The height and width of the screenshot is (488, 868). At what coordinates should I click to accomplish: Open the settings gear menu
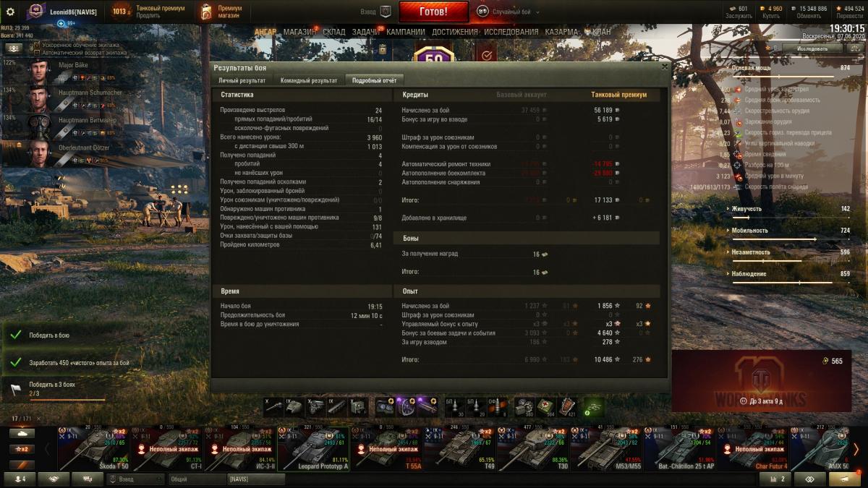(10, 12)
